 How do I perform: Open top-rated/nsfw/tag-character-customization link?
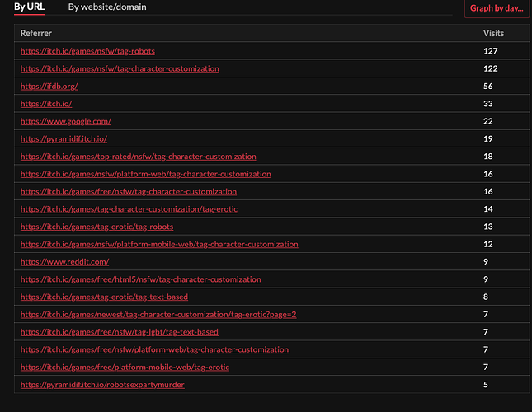(138, 157)
